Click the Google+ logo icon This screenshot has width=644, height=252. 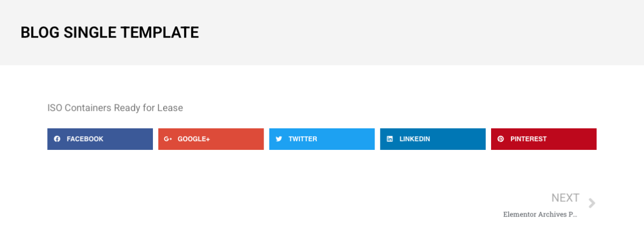168,139
